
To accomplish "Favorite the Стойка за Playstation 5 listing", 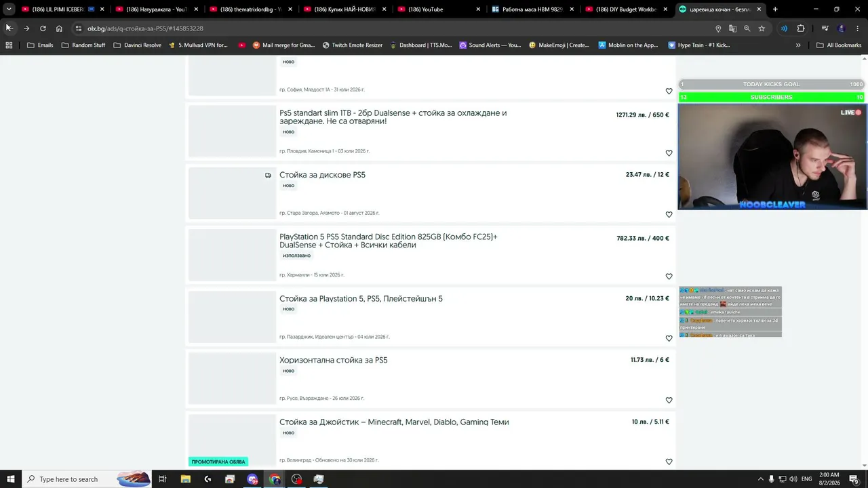I will (669, 338).
